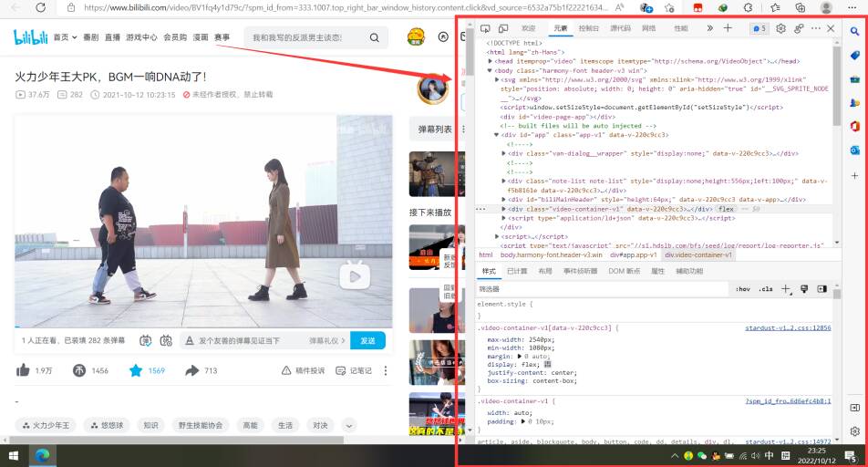868x467 pixels.
Task: Expand the van-dialog__wrapper div node
Action: click(x=503, y=153)
